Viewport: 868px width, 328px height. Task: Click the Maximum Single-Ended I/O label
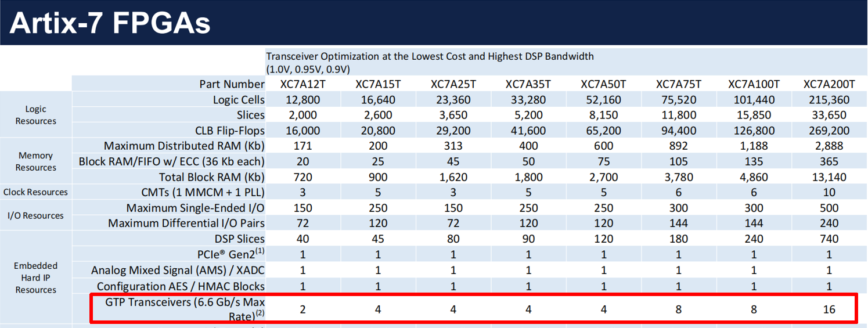click(196, 208)
